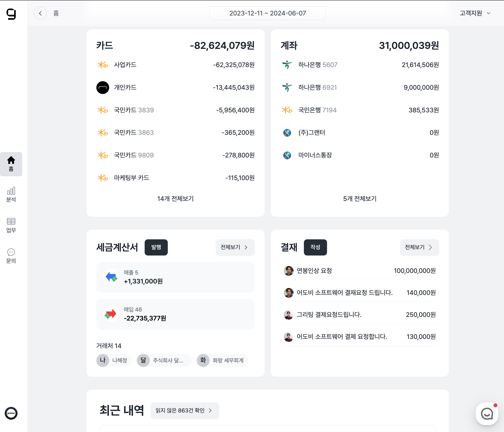Expand the 고객지원 dropdown
Image resolution: width=504 pixels, height=432 pixels.
[475, 13]
